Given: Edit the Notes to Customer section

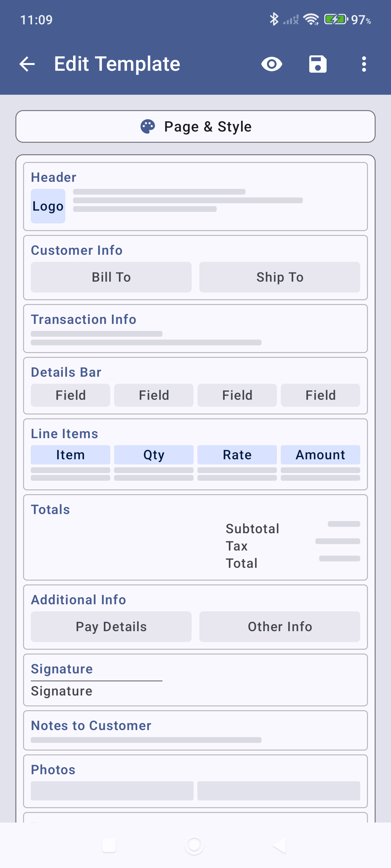Looking at the screenshot, I should [x=195, y=730].
